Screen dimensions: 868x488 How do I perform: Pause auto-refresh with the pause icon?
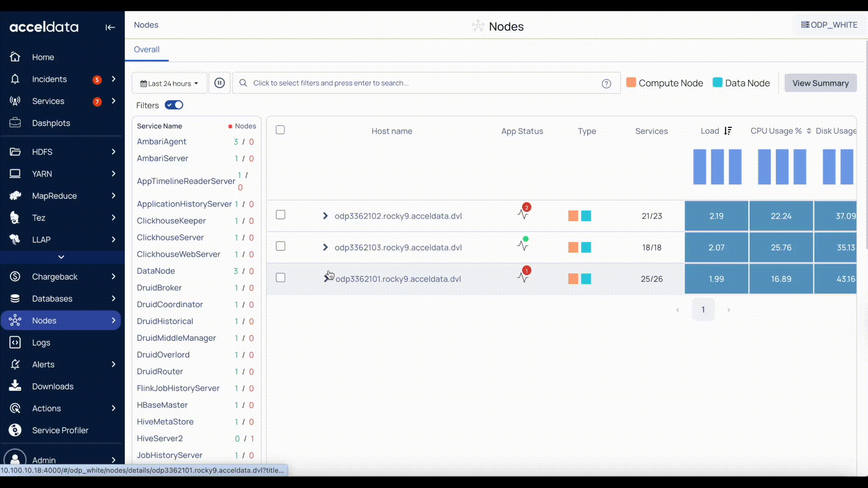[219, 83]
